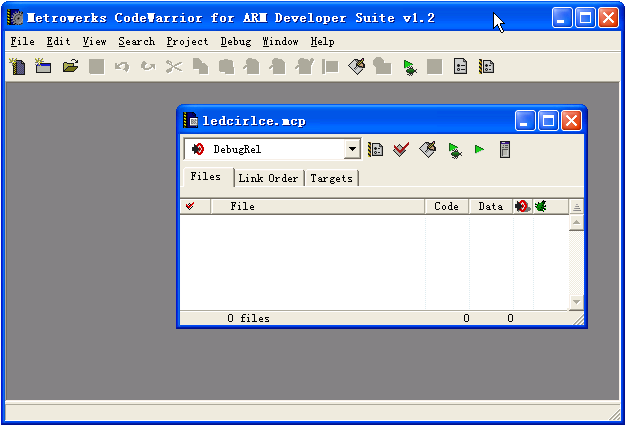Click the New Project icon in main toolbar
Screen dimensions: 626x426
(43, 67)
